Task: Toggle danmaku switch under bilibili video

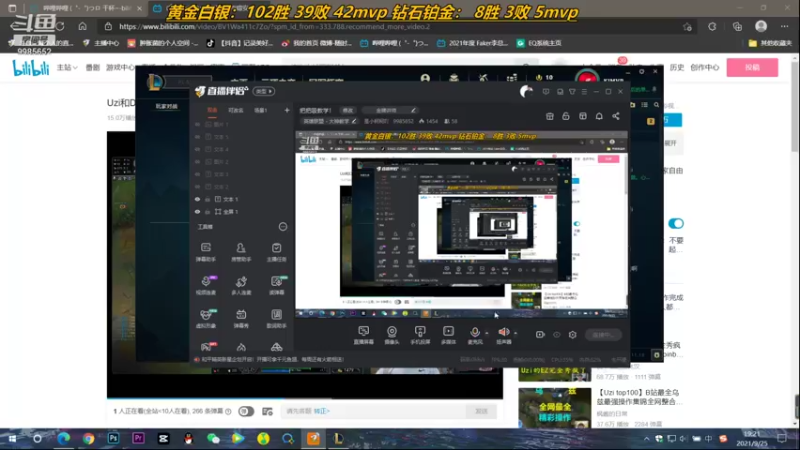Action: point(246,411)
